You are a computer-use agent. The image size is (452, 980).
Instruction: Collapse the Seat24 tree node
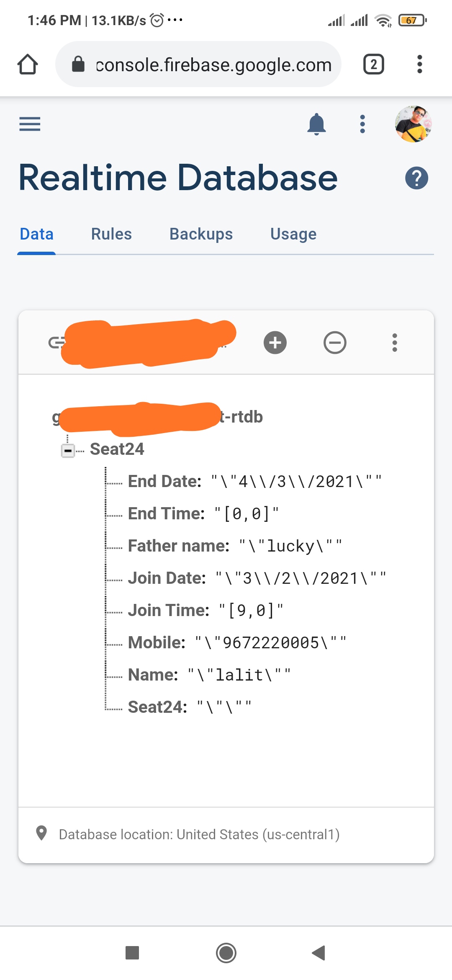(x=68, y=451)
